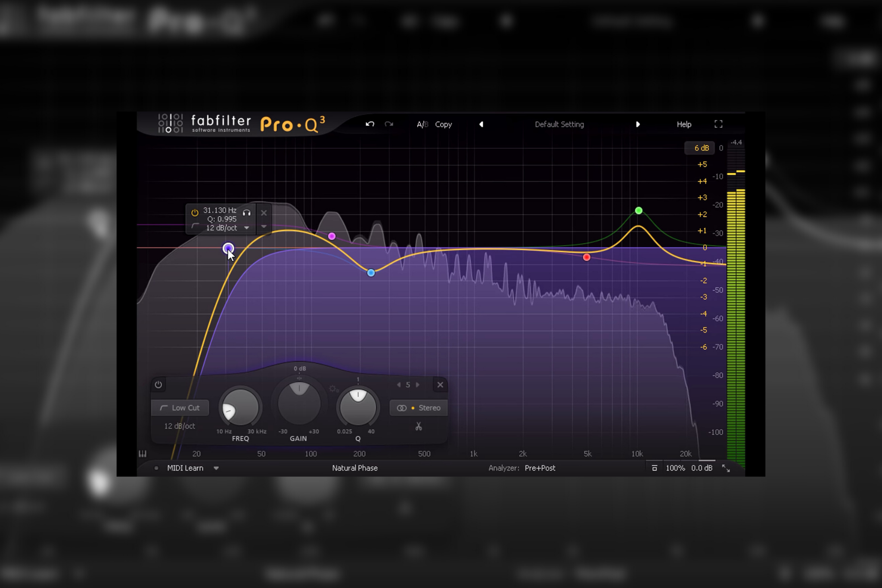This screenshot has height=588, width=882.
Task: Click the redo arrow icon
Action: point(389,124)
